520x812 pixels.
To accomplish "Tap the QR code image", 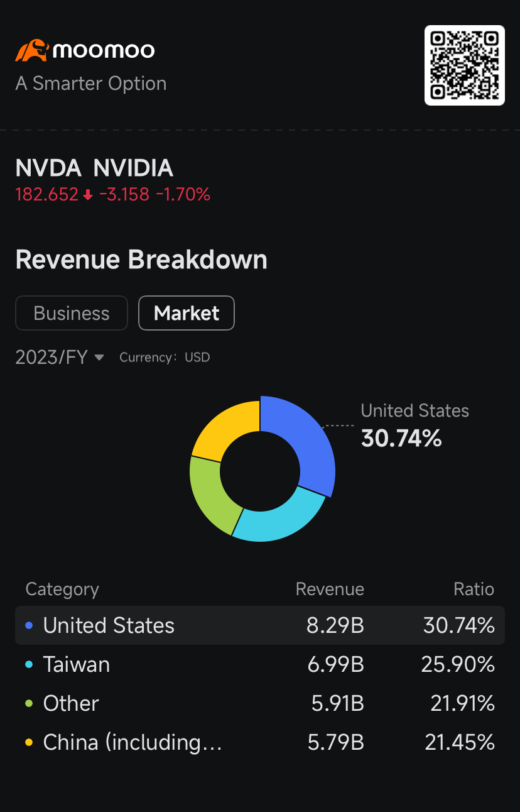I will [465, 65].
